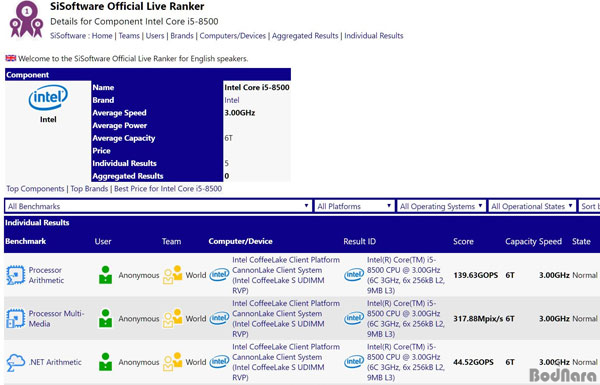600x385 pixels.
Task: Open the Teams navigation link
Action: pos(129,36)
